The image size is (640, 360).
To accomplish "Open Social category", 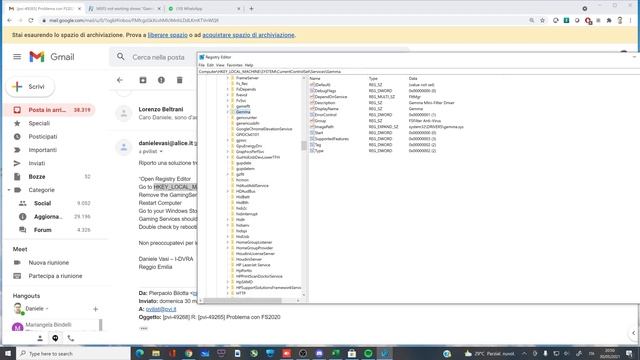I will (x=42, y=203).
